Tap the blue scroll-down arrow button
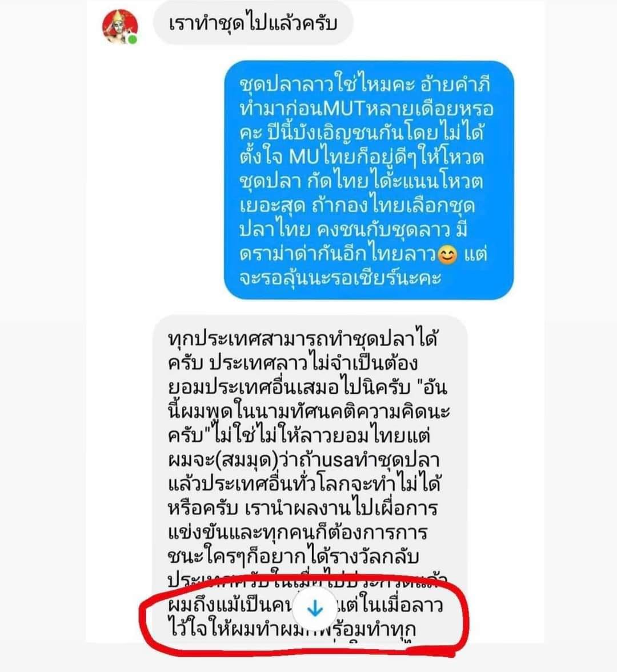This screenshot has width=617, height=672. tap(315, 608)
